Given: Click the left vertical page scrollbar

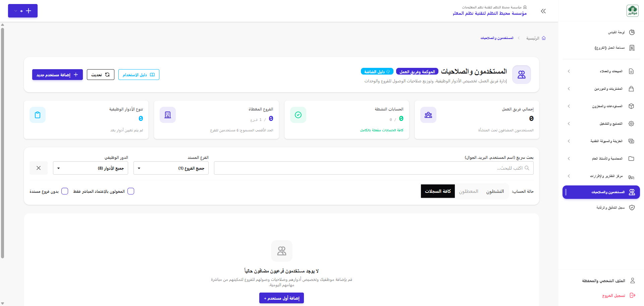Looking at the screenshot, I should point(2,143).
